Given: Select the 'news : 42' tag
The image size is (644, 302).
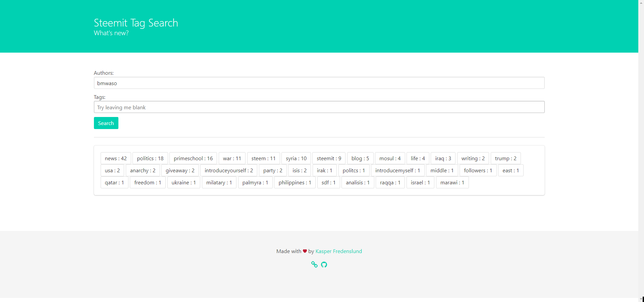Looking at the screenshot, I should [116, 158].
